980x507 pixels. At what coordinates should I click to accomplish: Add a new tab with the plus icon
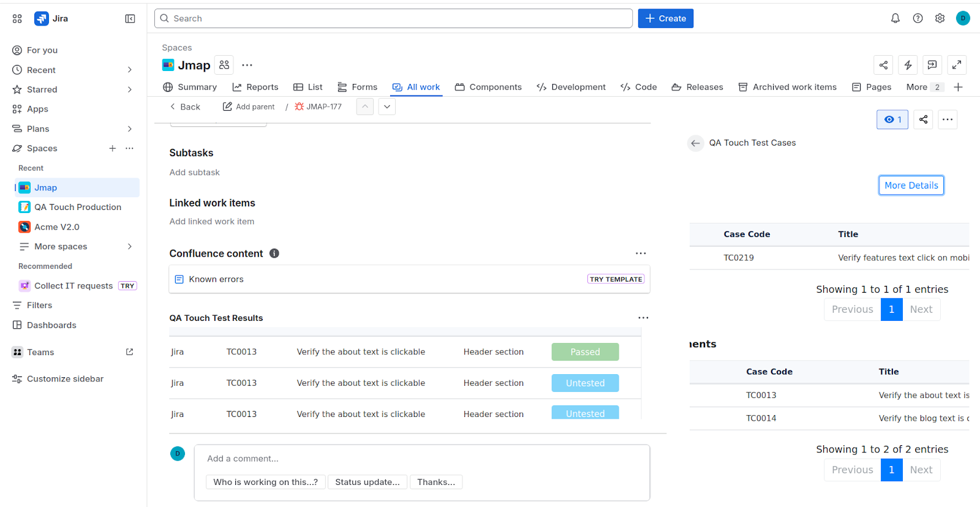pos(959,87)
